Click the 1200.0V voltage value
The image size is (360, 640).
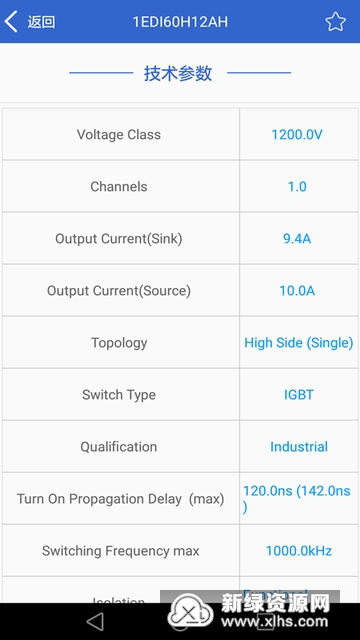(297, 134)
